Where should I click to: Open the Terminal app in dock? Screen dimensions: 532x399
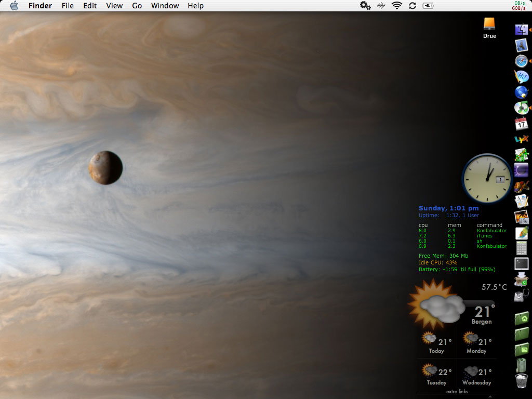(521, 263)
